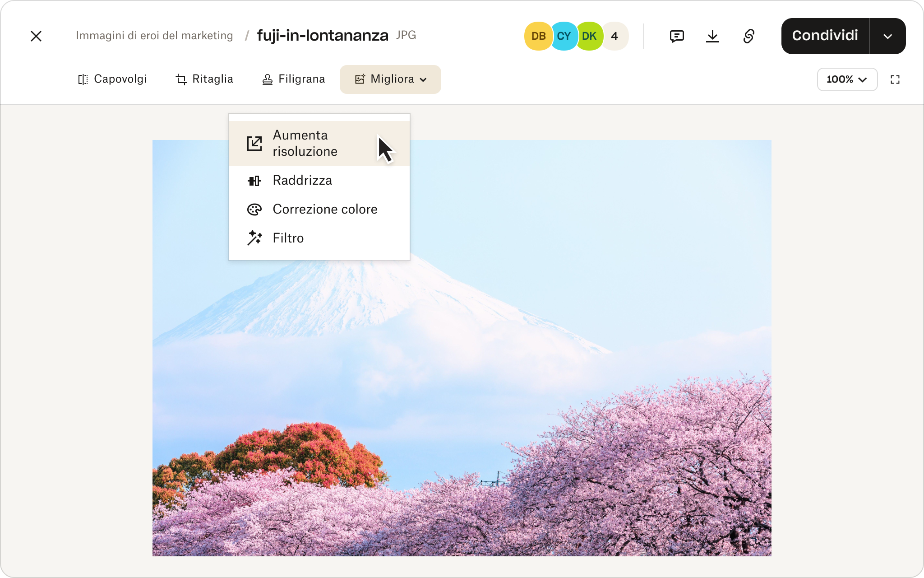Screen dimensions: 924x578
Task: Click the Condividi button
Action: pos(825,36)
